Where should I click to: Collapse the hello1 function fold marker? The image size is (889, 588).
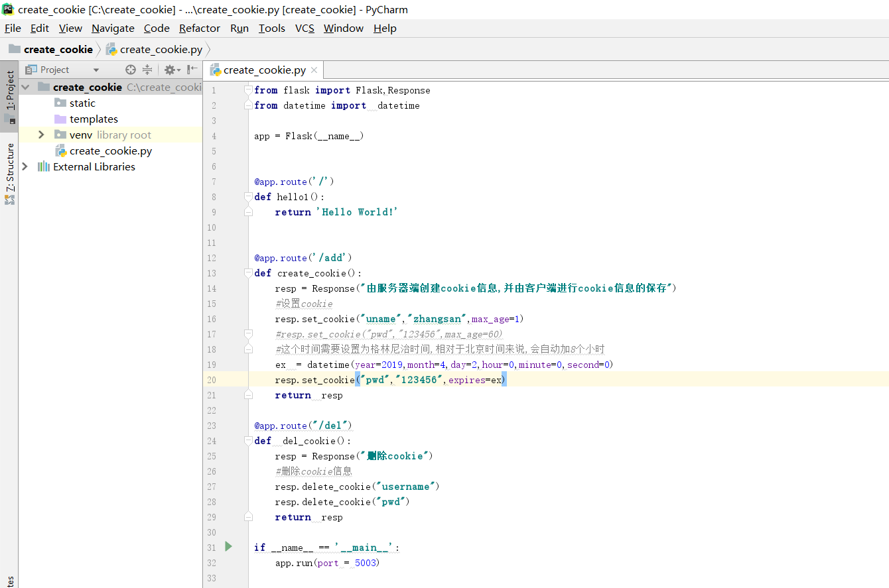point(248,197)
